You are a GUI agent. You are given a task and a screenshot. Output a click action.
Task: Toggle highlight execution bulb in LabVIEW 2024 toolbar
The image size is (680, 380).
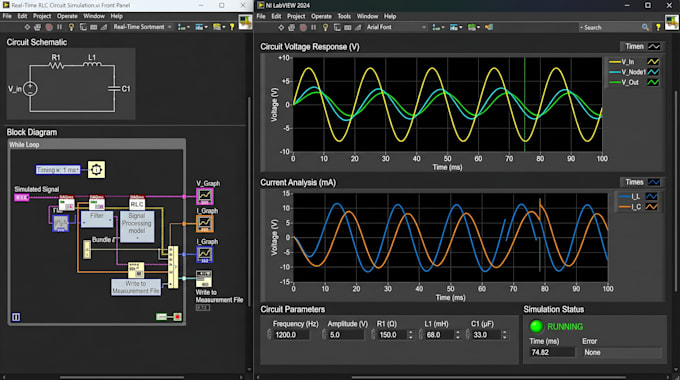(326, 27)
